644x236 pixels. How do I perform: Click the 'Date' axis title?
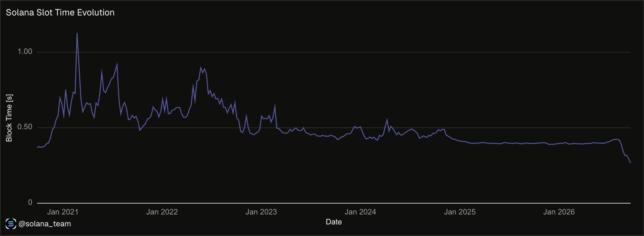pyautogui.click(x=334, y=222)
